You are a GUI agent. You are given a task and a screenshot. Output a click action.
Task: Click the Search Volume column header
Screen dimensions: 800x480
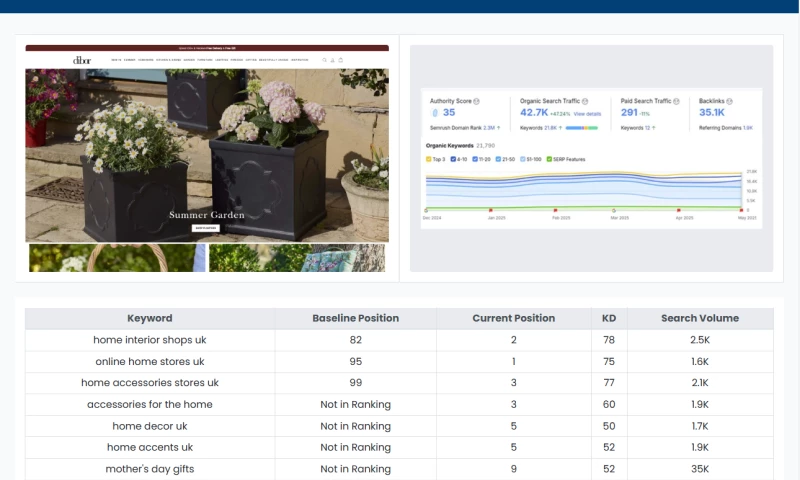[x=699, y=318]
